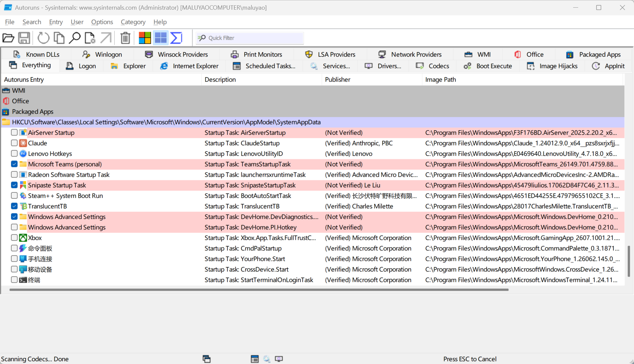Switch to the Logon tab
This screenshot has width=634, height=364.
tap(81, 66)
